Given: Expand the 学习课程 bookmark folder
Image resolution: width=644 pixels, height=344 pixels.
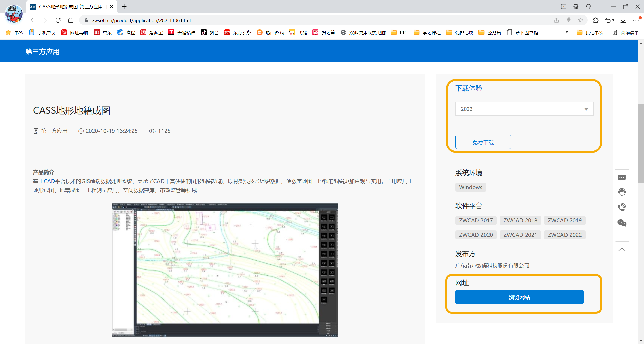Looking at the screenshot, I should click(427, 32).
